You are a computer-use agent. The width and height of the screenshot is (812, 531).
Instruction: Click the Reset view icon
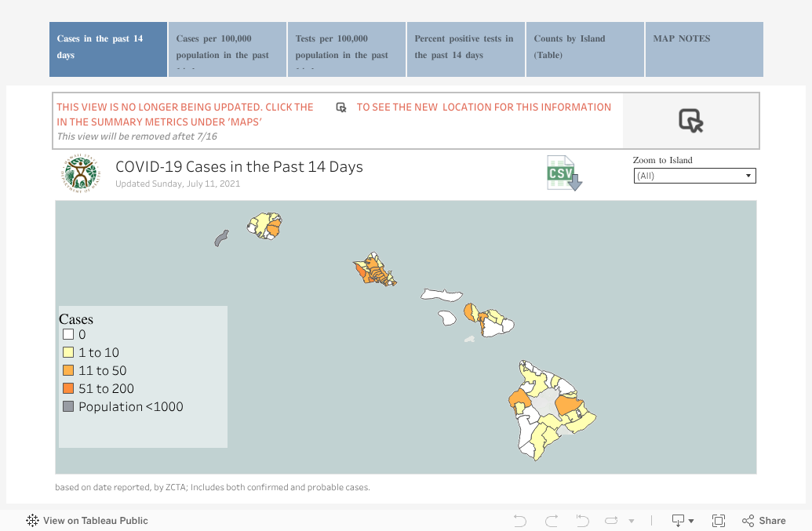pos(582,520)
